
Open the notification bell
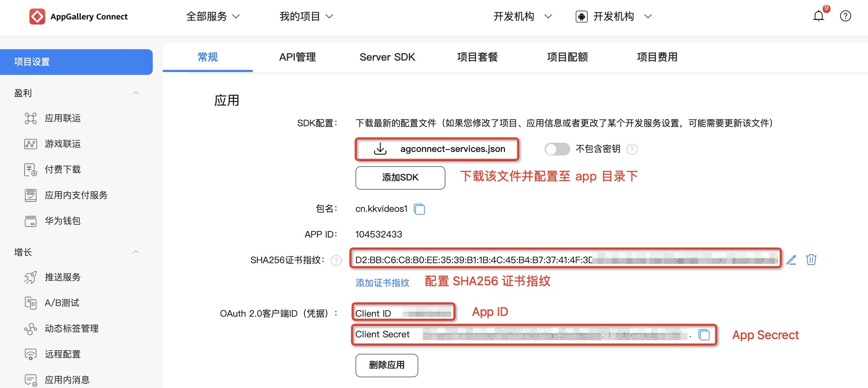tap(818, 16)
